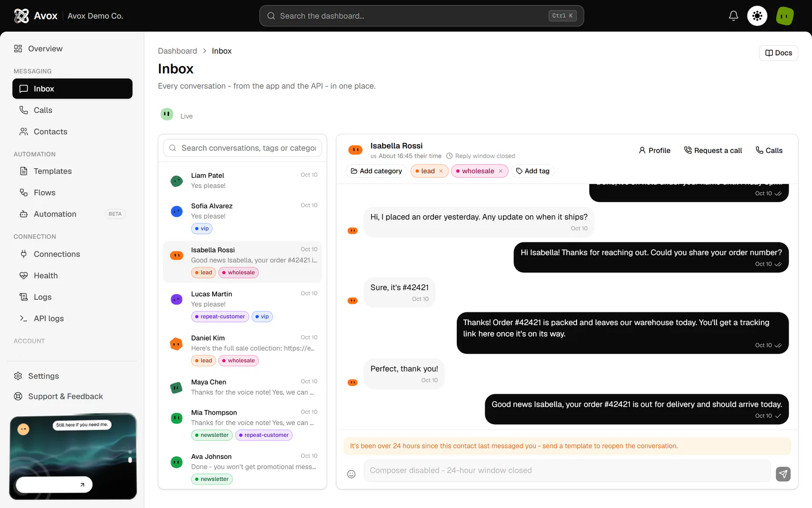Click the assistant widget arrow button
This screenshot has height=508, width=812.
point(82,485)
